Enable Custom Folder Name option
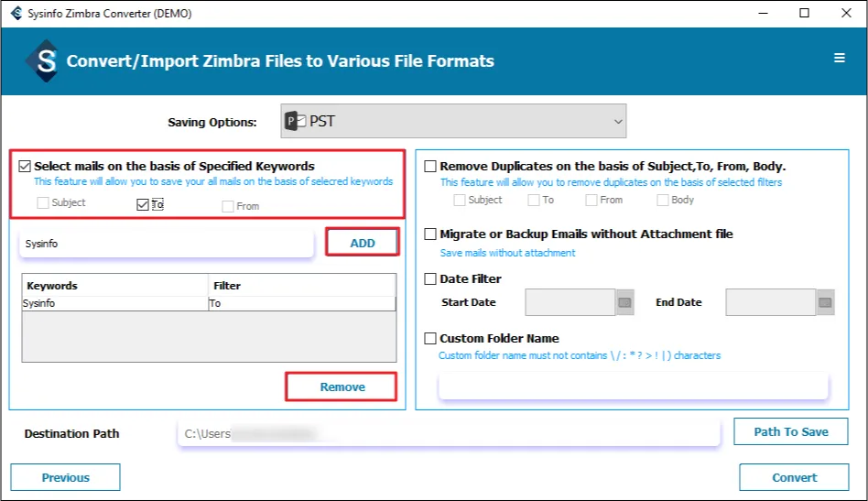The width and height of the screenshot is (868, 501). [x=430, y=339]
